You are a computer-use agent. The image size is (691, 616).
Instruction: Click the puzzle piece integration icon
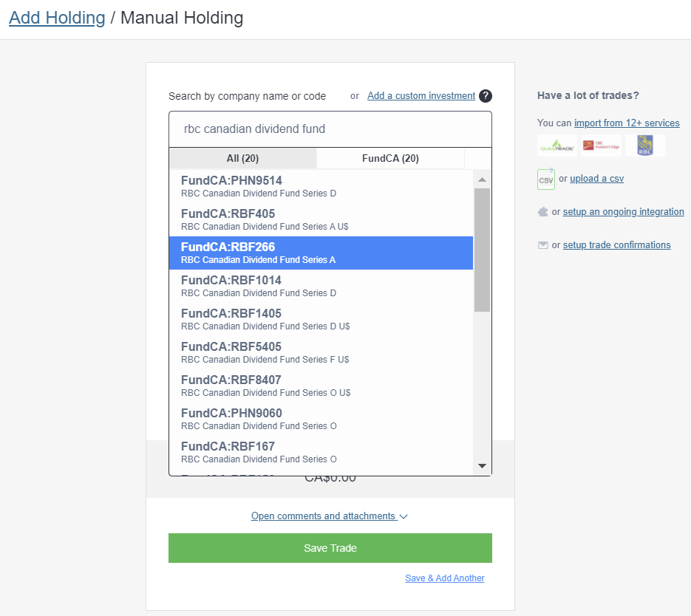coord(542,212)
